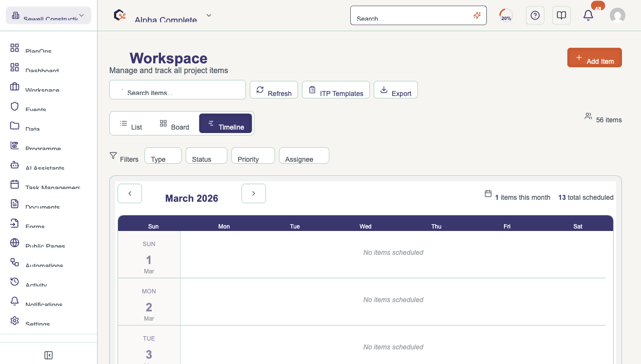Open Task Management calendar icon
The width and height of the screenshot is (641, 364).
(x=15, y=184)
